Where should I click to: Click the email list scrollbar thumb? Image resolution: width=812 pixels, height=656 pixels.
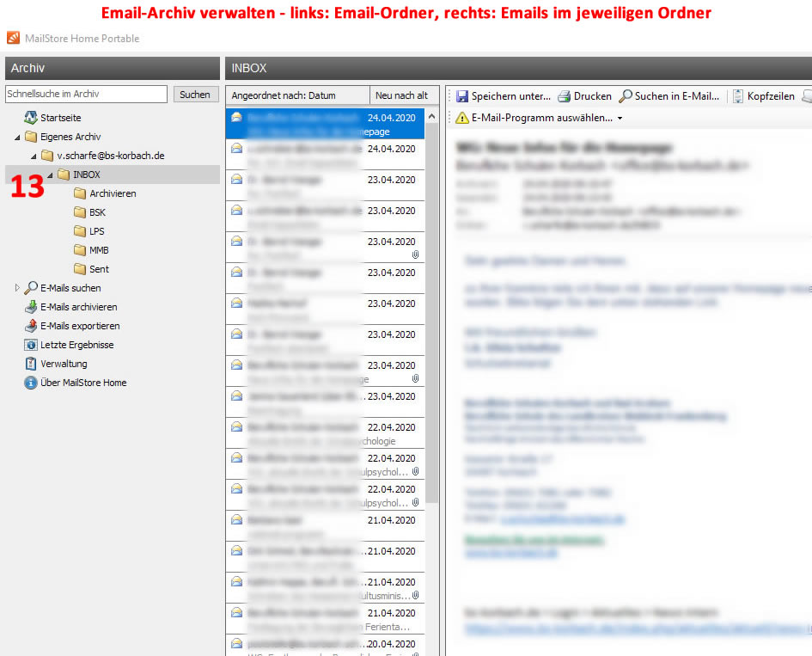pos(432,313)
